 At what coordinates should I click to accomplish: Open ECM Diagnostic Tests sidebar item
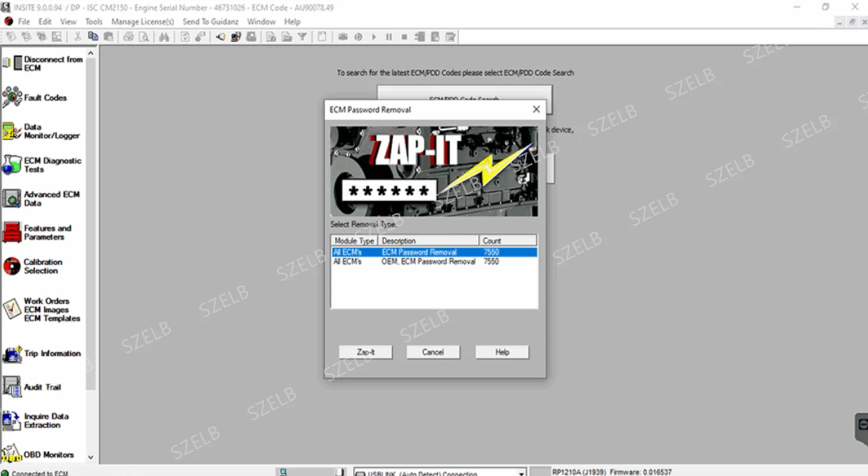click(x=42, y=165)
